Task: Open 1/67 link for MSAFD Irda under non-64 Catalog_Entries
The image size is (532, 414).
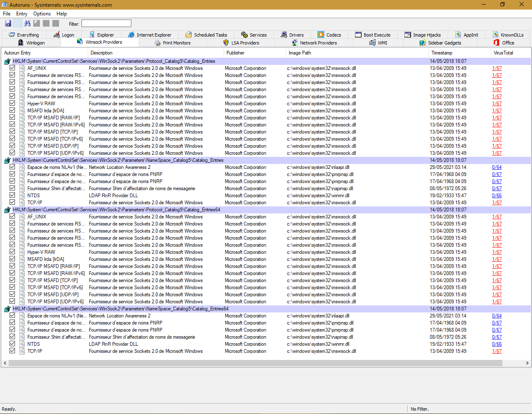Action: [497, 111]
